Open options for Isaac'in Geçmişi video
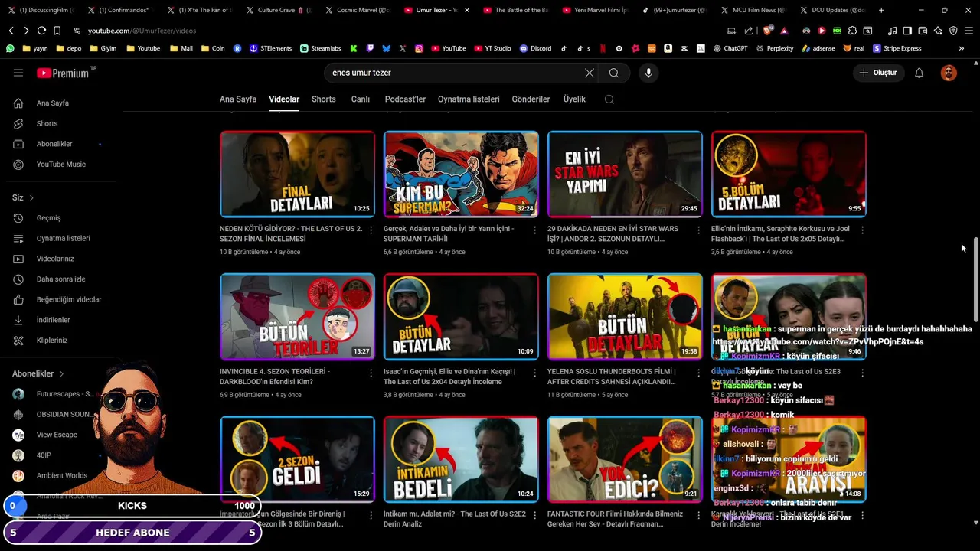The width and height of the screenshot is (980, 551). (x=535, y=373)
